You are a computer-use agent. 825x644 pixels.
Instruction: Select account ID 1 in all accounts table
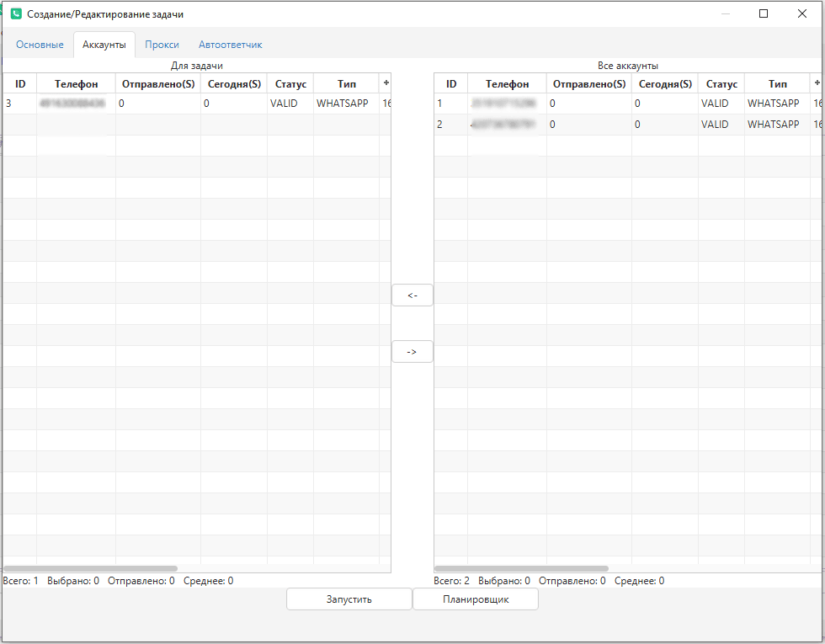click(x=629, y=104)
